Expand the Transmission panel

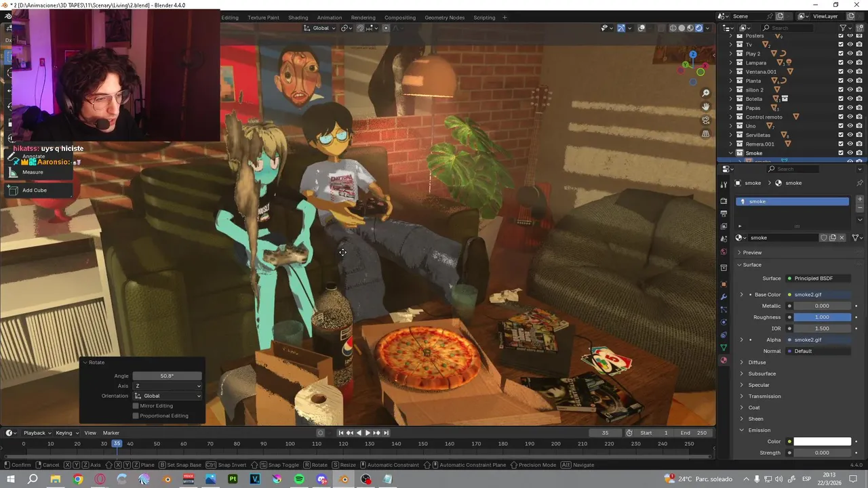(764, 396)
